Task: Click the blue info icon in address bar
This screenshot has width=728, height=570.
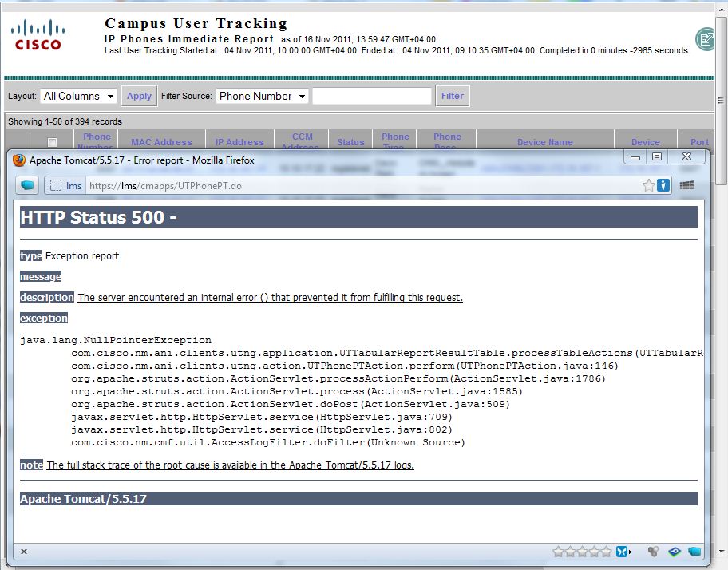Action: point(663,186)
